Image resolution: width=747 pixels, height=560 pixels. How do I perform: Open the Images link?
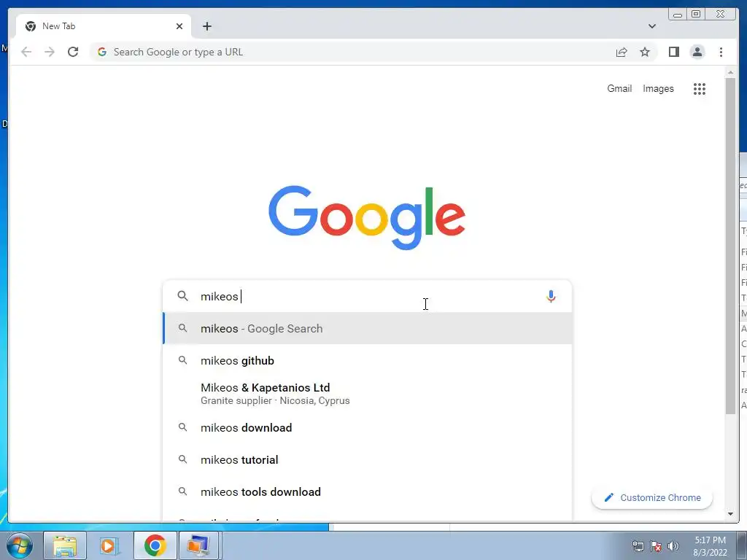click(658, 88)
